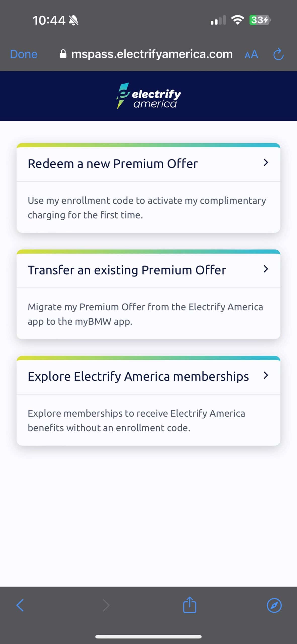Image resolution: width=297 pixels, height=644 pixels.
Task: Tap the lock icon beside the URL
Action: point(63,54)
